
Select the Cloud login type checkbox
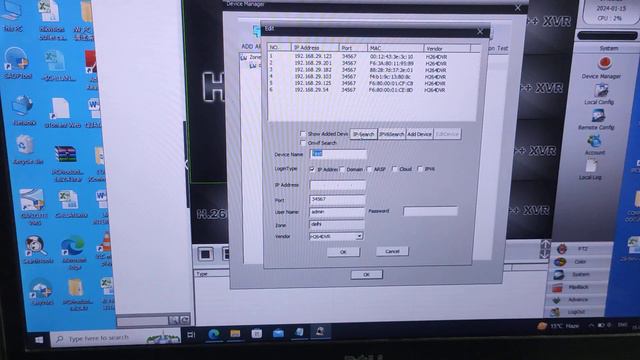pos(395,169)
